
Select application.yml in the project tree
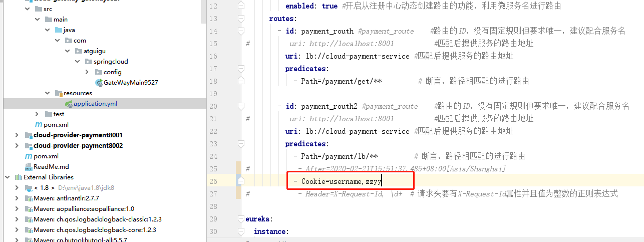click(96, 104)
